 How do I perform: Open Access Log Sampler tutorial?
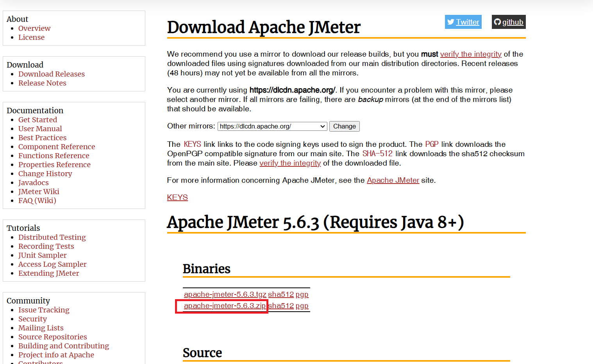pos(52,264)
